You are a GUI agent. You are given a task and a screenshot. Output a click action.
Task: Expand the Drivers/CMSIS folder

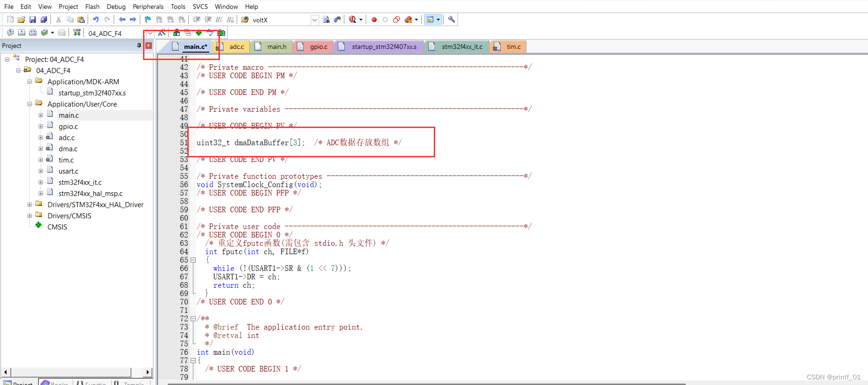click(29, 216)
